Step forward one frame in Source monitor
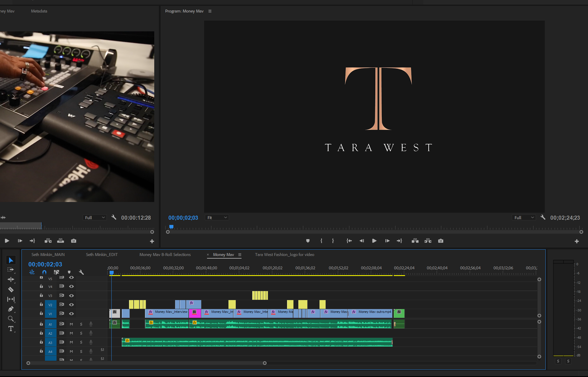The width and height of the screenshot is (588, 377). click(20, 241)
